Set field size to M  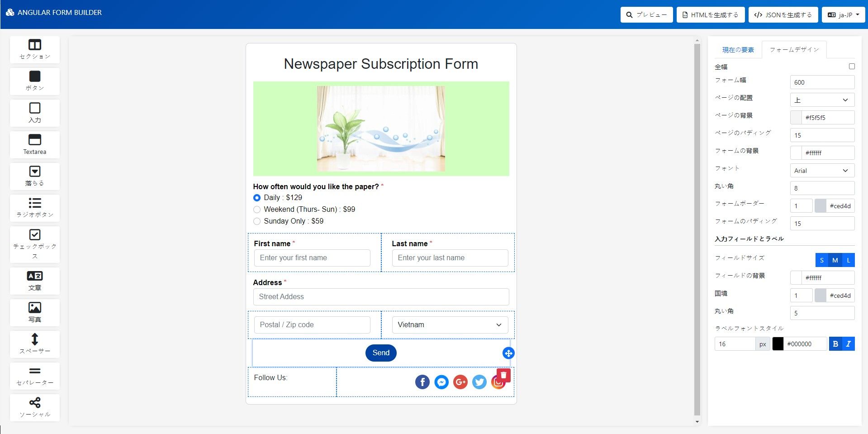(835, 260)
